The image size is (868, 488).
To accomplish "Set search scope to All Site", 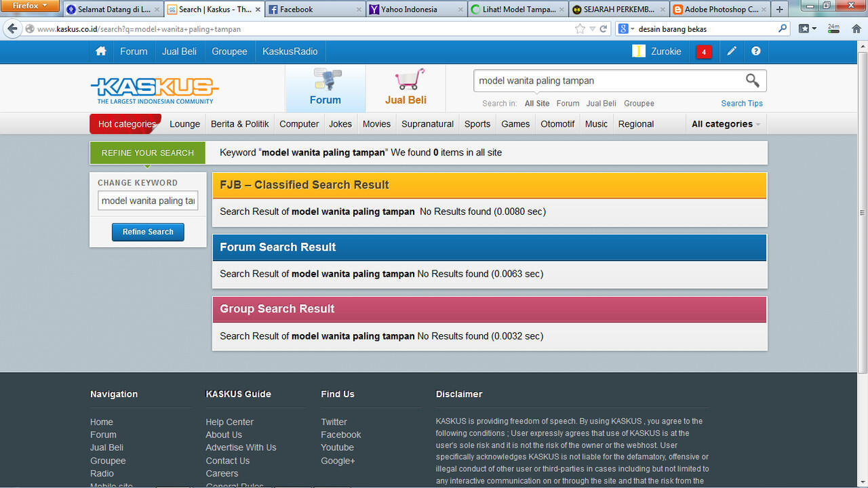I will [x=537, y=104].
